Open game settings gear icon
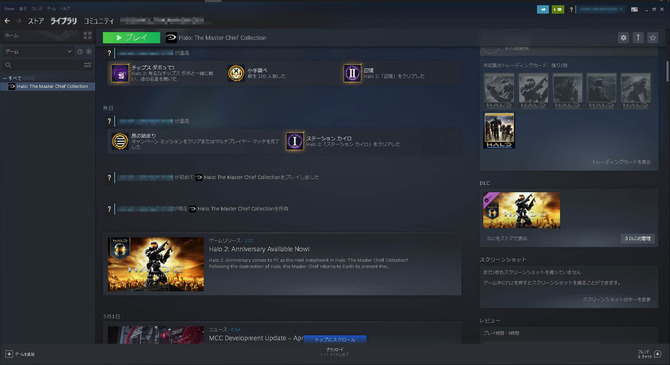This screenshot has height=365, width=670. [x=623, y=38]
